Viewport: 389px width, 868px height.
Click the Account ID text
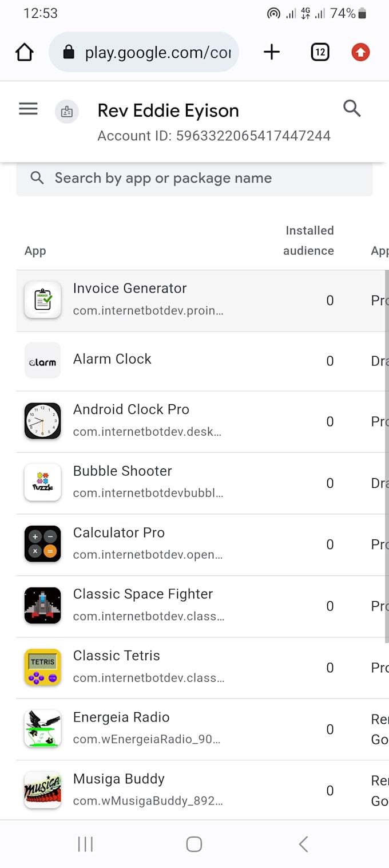pos(213,136)
